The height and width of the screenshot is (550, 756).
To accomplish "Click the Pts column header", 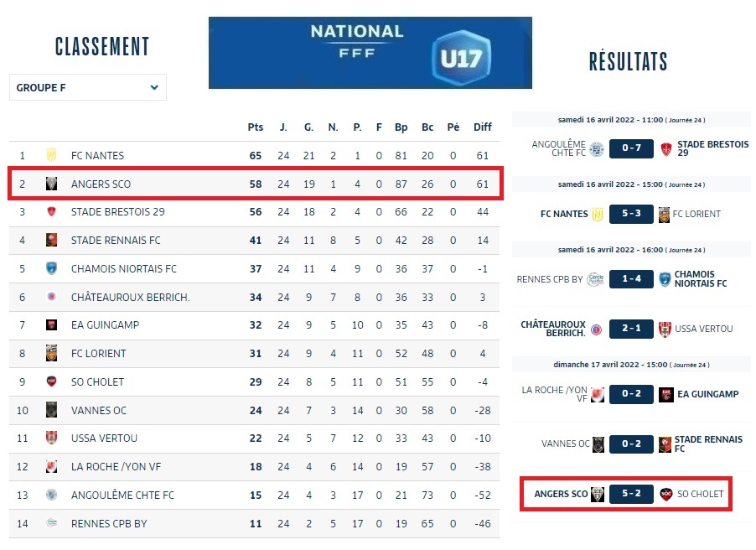I will pos(256,127).
